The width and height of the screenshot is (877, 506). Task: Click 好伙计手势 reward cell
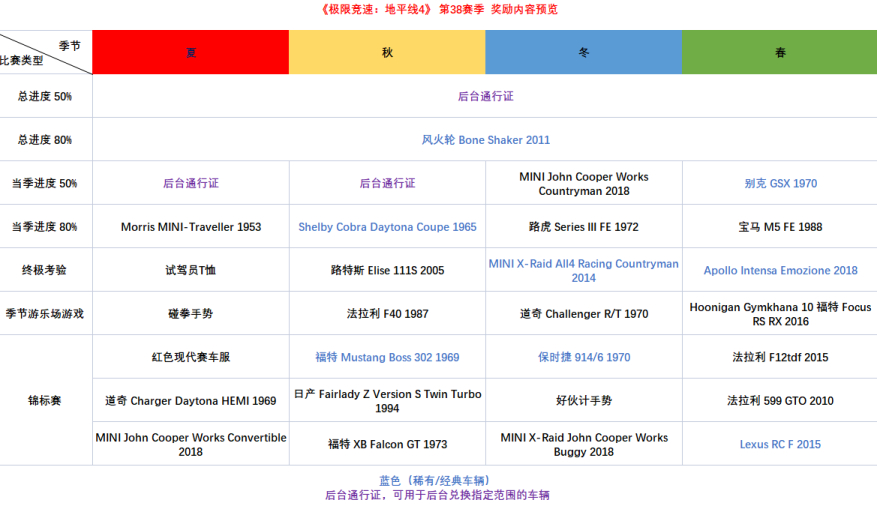pyautogui.click(x=584, y=400)
